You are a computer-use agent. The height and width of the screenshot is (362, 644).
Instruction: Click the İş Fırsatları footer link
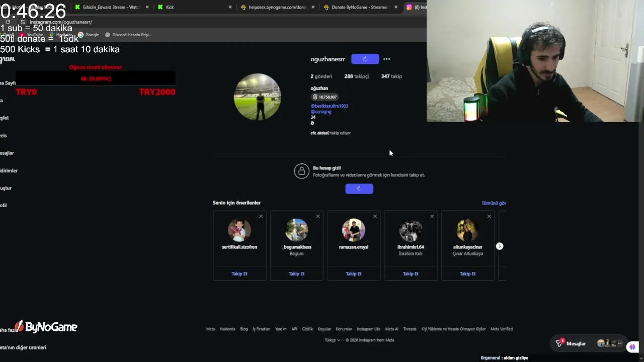[x=261, y=329]
